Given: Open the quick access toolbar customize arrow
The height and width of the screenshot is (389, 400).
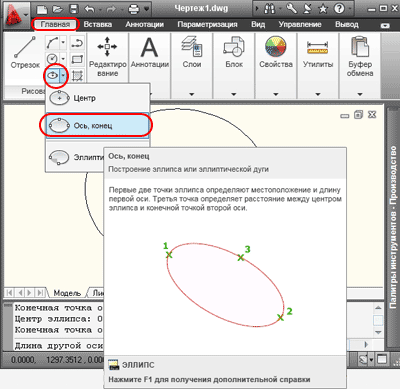Looking at the screenshot, I should pyautogui.click(x=146, y=9).
